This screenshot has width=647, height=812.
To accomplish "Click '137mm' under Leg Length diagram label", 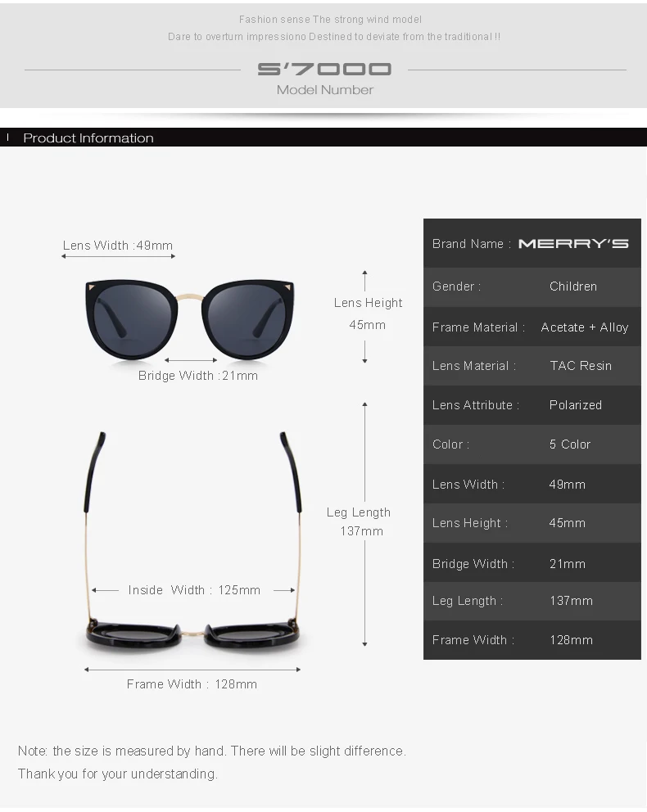I will click(x=361, y=531).
